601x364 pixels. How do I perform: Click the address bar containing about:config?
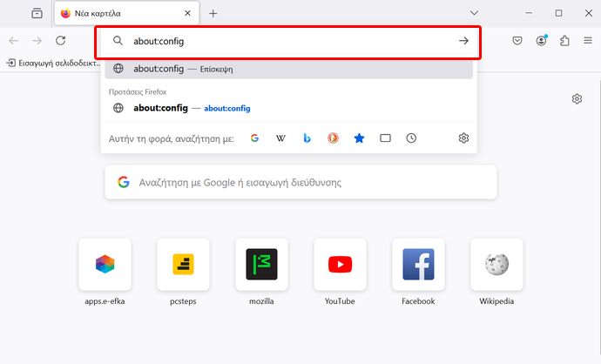pyautogui.click(x=287, y=41)
